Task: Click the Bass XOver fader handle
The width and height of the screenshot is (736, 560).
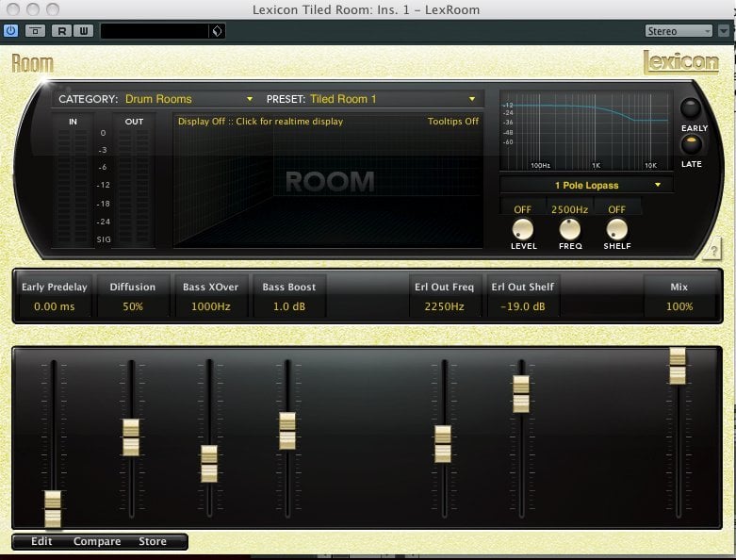Action: 209,464
